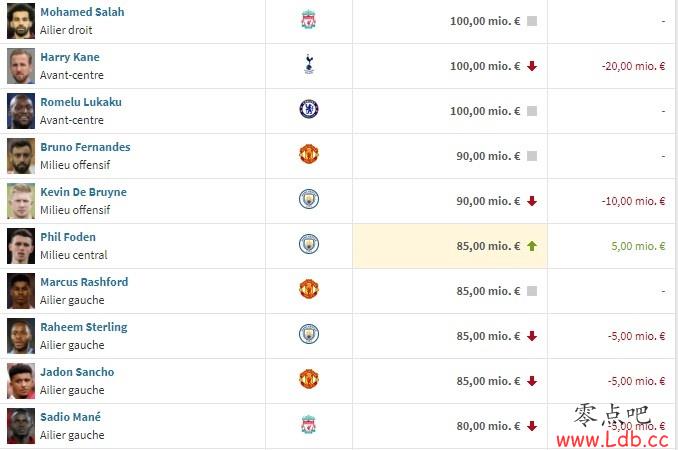Image resolution: width=678 pixels, height=450 pixels.
Task: Click the Tottenham crest in Harry Kane's row
Action: point(309,64)
